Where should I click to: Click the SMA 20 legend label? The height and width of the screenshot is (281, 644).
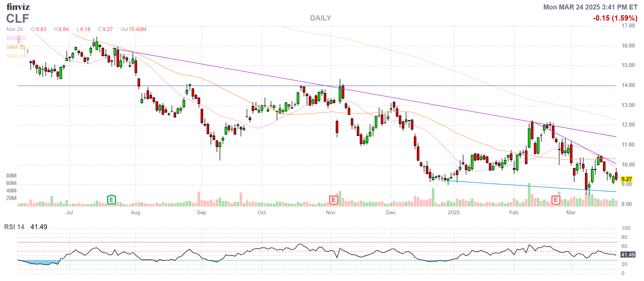(16, 38)
